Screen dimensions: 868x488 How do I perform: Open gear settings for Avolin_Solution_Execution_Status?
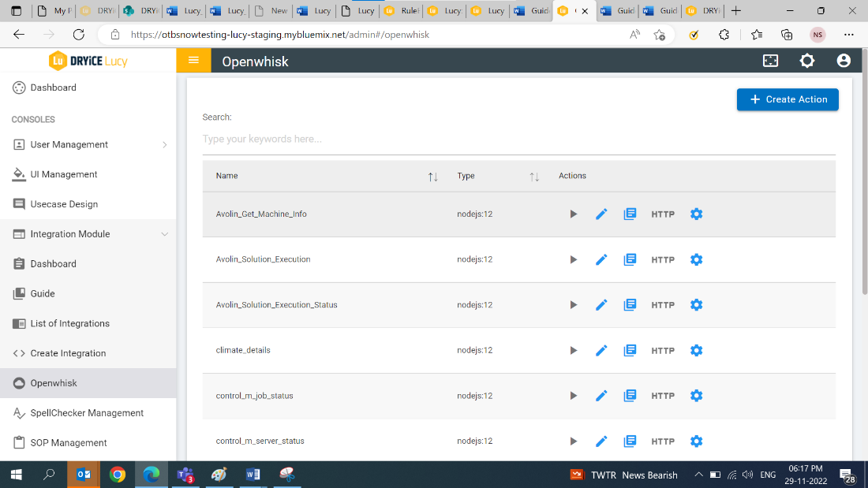(x=697, y=305)
